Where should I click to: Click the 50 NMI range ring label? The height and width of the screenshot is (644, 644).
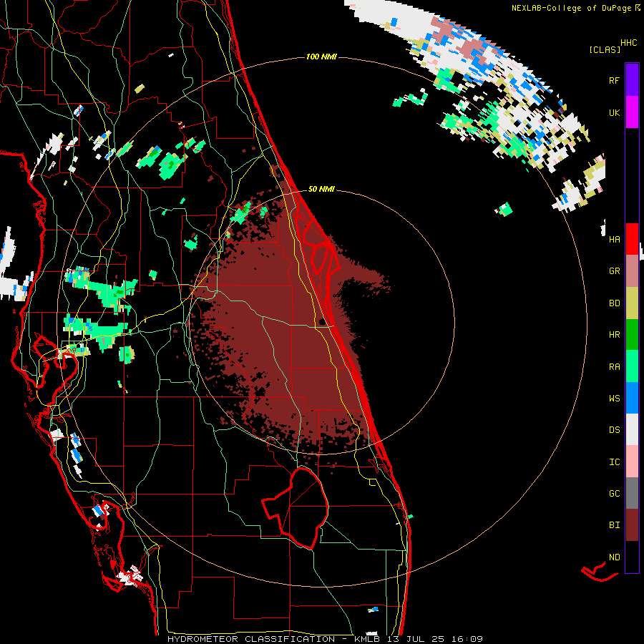pos(321,189)
